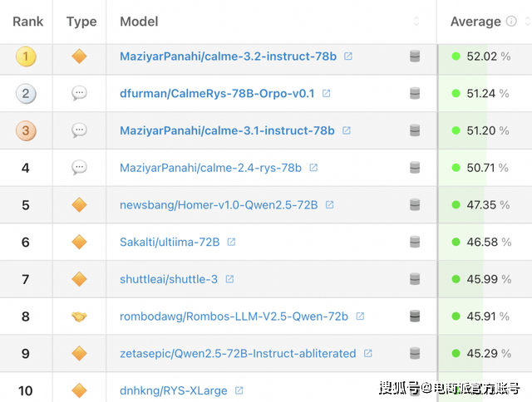532x402 pixels.
Task: Click database icon in calme-3.1-instruct-78b row
Action: pos(415,130)
